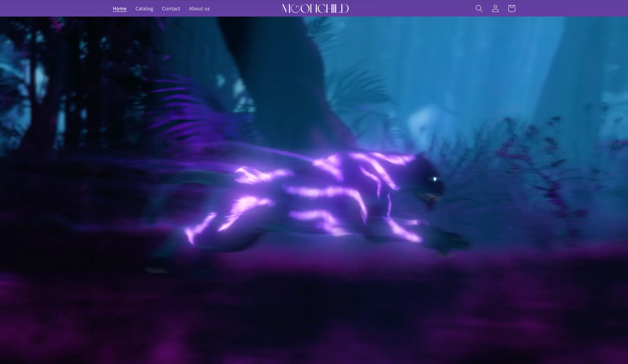Go to the Home menu link
Screen dimensions: 628x364
point(120,8)
